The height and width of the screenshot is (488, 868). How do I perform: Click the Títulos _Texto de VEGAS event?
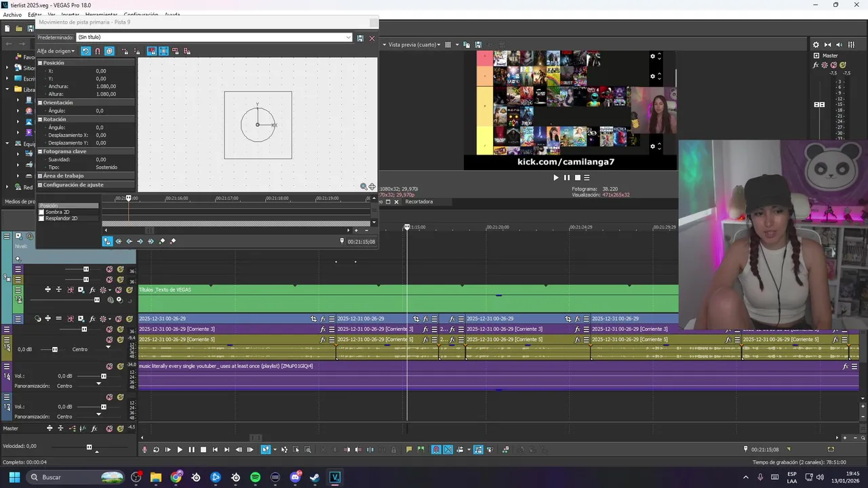coord(408,299)
